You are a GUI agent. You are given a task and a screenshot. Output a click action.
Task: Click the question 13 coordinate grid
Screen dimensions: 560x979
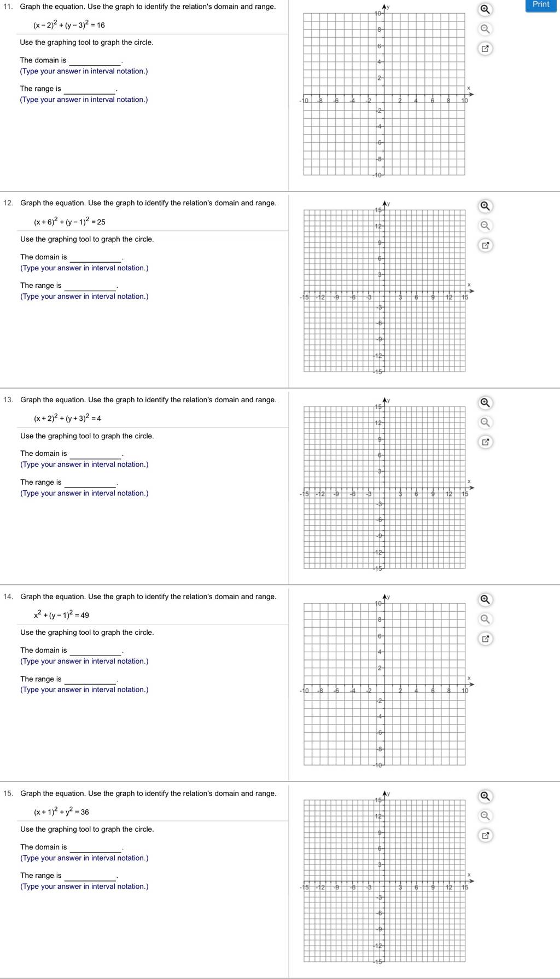[x=384, y=488]
